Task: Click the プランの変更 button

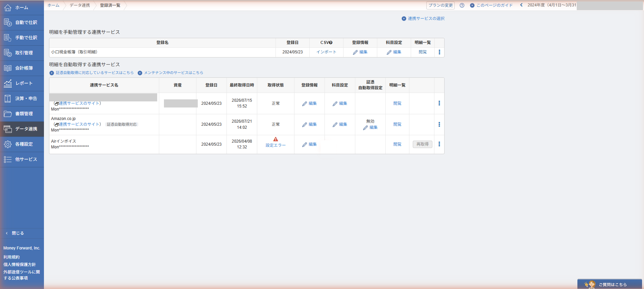Action: pyautogui.click(x=440, y=5)
